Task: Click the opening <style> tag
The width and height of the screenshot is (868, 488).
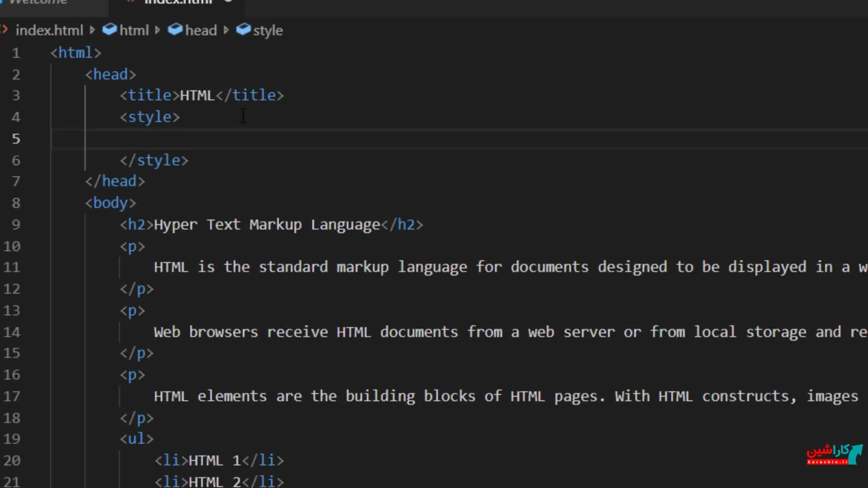Action: (x=150, y=117)
